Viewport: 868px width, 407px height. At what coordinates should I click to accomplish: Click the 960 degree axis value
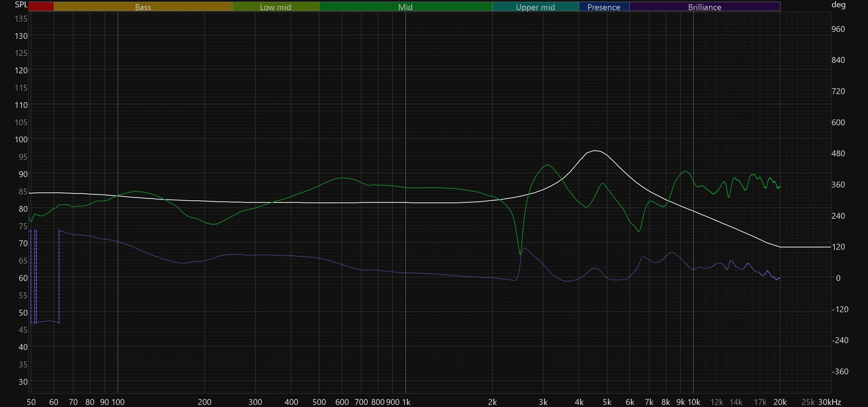coord(838,29)
